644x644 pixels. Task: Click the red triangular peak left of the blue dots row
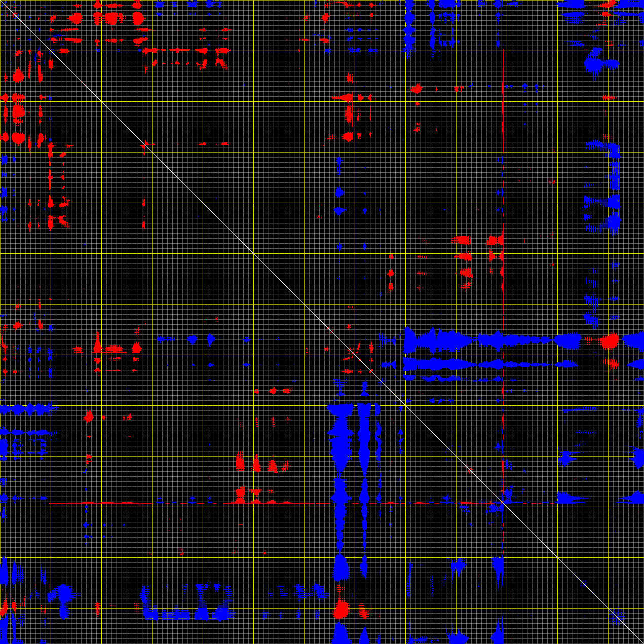(97, 344)
